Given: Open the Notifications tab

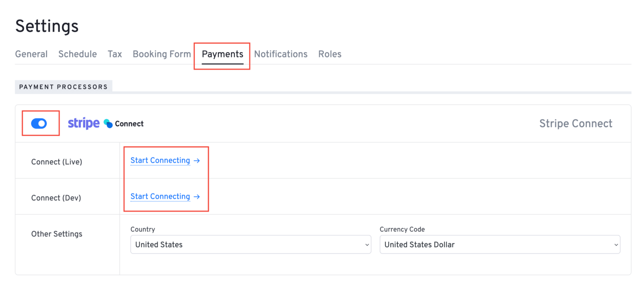Looking at the screenshot, I should (280, 54).
